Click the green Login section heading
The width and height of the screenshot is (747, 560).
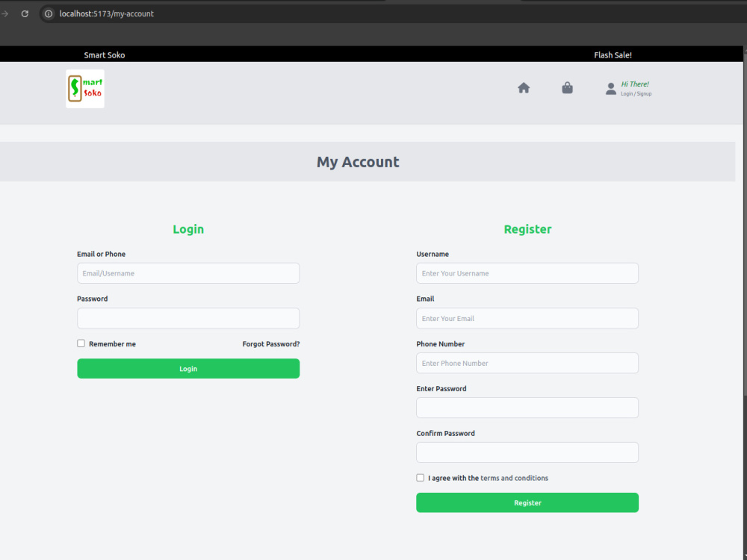[x=188, y=229]
